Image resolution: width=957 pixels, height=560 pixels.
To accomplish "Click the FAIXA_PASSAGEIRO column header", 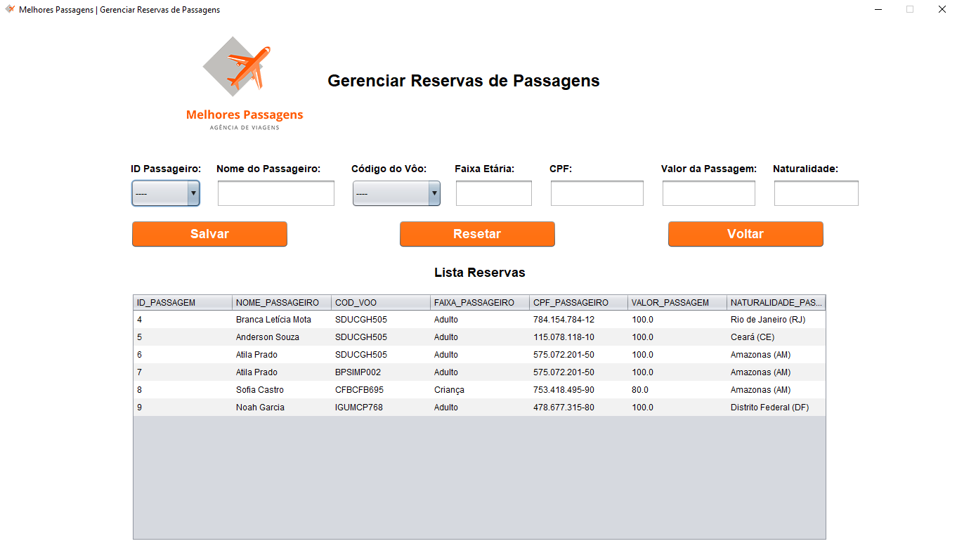I will 480,303.
